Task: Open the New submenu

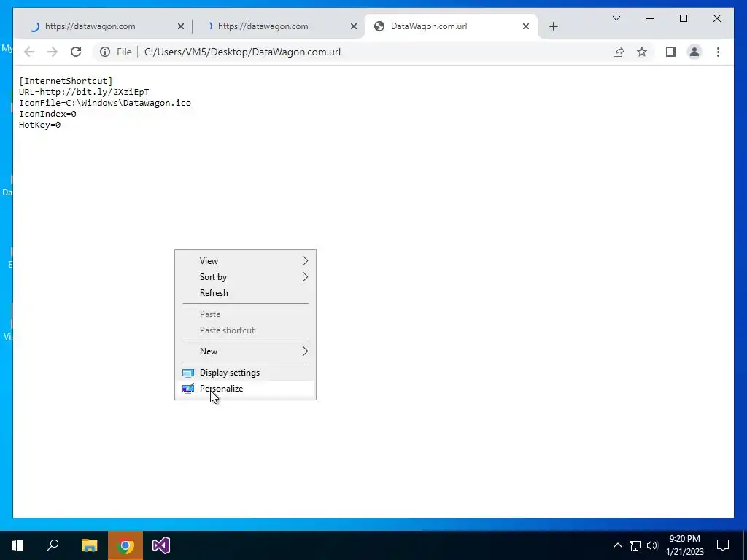Action: pos(245,351)
